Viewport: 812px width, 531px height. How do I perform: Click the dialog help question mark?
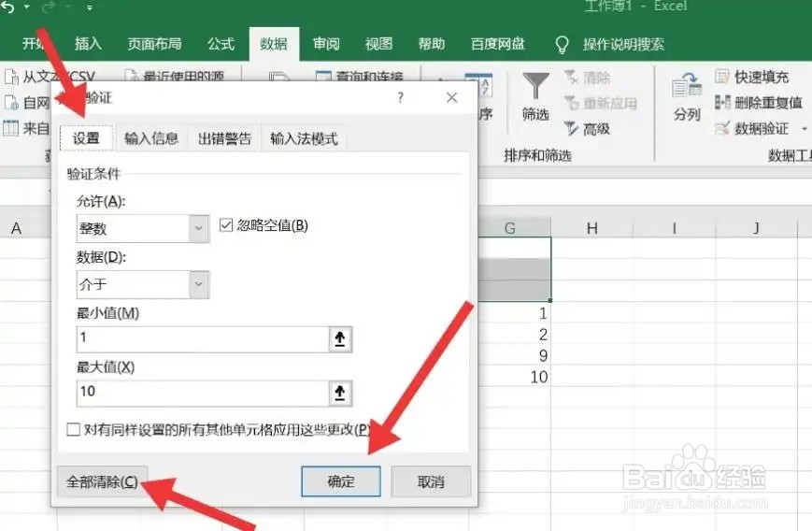pyautogui.click(x=400, y=97)
